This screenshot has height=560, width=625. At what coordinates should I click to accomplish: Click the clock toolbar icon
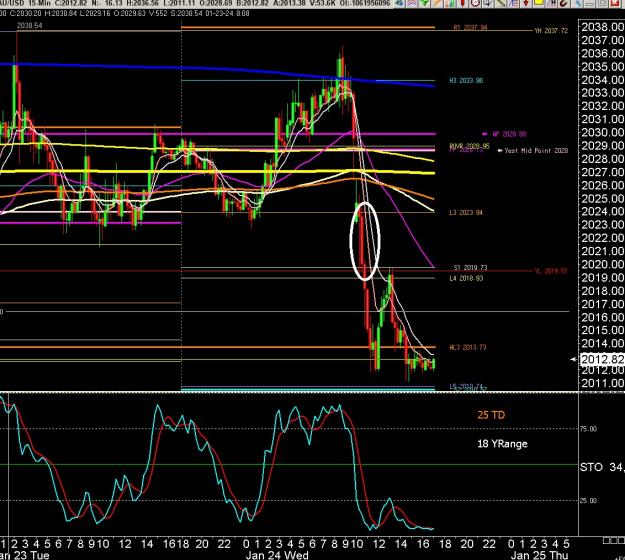pyautogui.click(x=476, y=3)
